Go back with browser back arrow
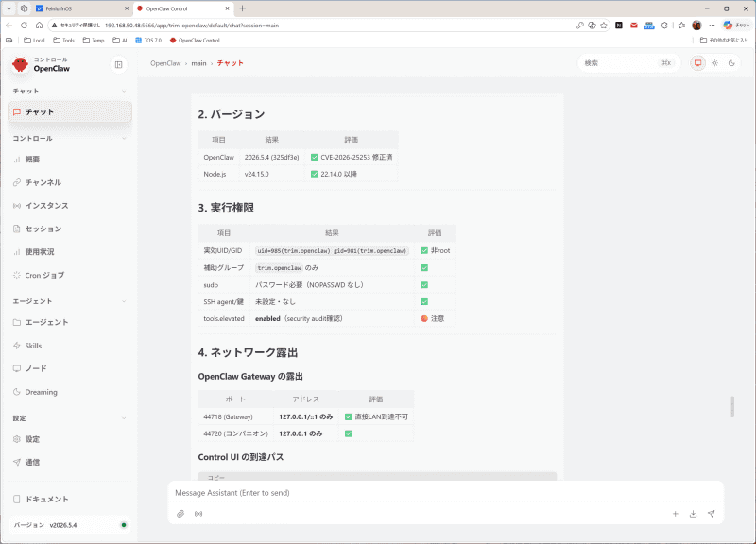The width and height of the screenshot is (756, 544). click(x=9, y=25)
